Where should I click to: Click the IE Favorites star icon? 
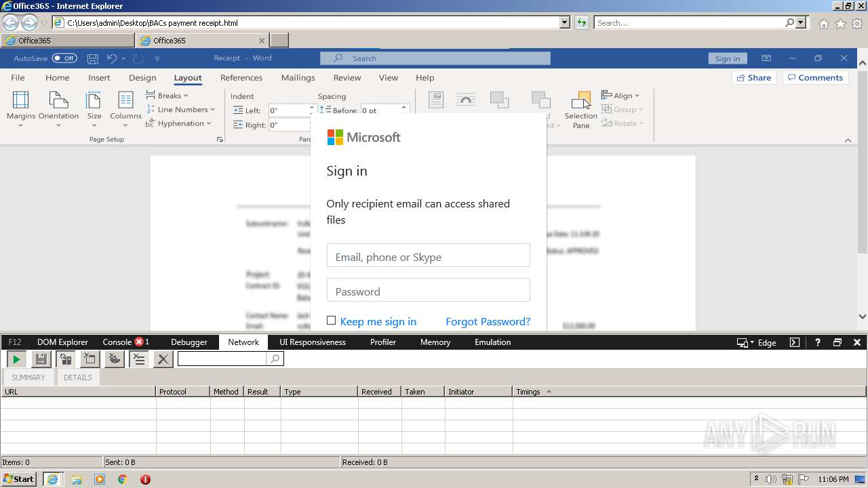[840, 23]
